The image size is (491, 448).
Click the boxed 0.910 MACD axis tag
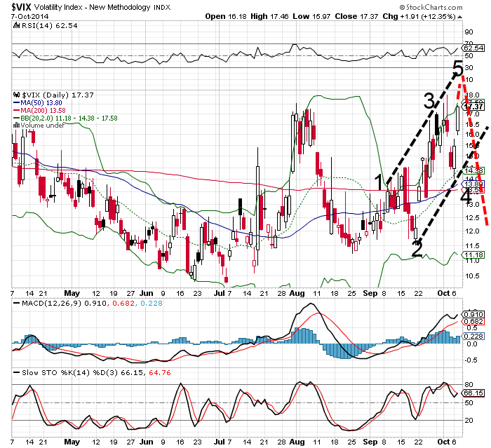coord(473,314)
